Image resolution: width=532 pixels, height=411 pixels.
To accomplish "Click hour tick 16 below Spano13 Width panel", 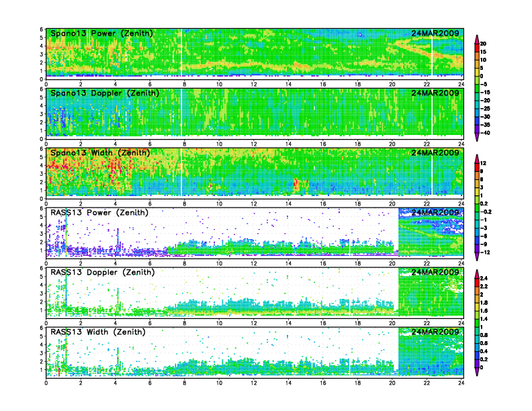I will pos(323,204).
